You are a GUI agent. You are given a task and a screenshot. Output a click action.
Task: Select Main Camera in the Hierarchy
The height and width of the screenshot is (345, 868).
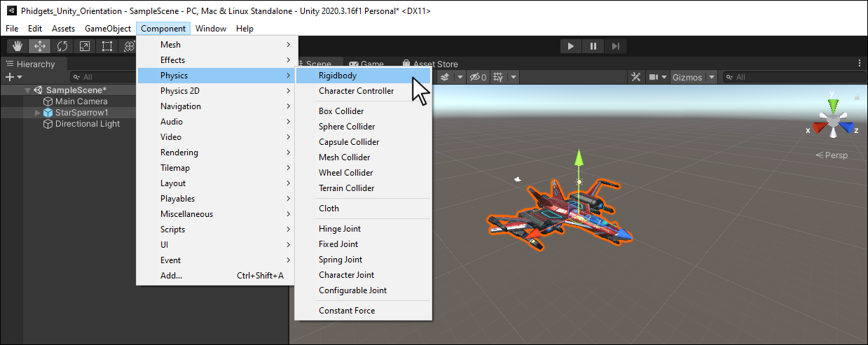(81, 101)
